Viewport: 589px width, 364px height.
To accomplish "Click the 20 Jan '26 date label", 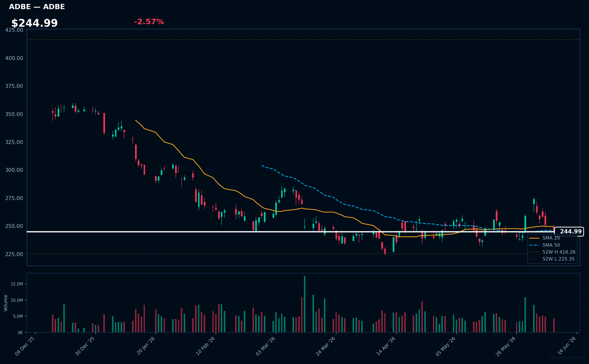I will (146, 346).
